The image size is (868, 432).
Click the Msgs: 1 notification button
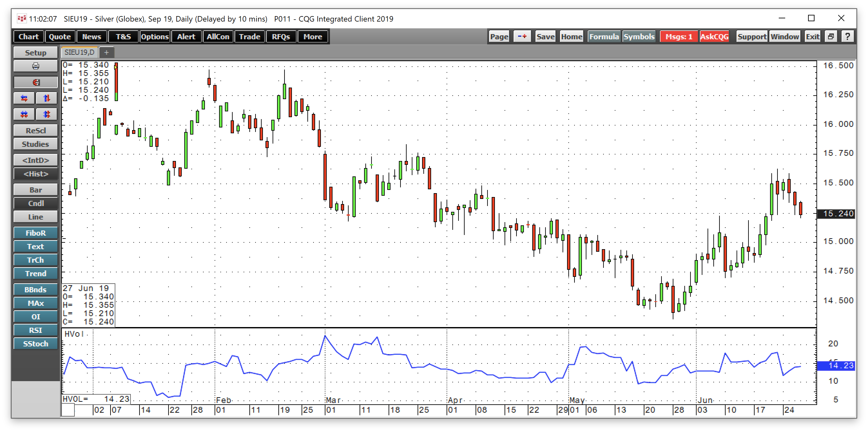pos(678,36)
